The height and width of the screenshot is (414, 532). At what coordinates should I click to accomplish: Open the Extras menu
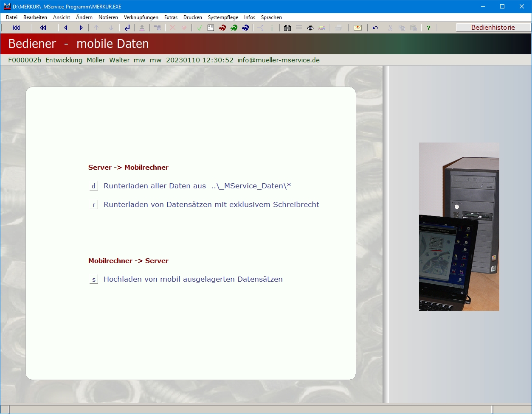click(171, 17)
